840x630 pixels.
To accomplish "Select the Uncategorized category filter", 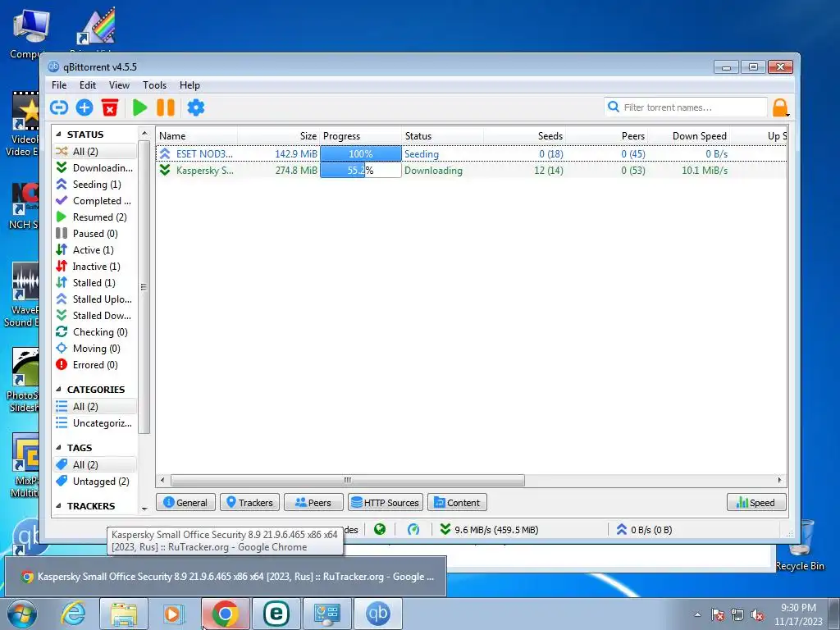I will tap(95, 423).
